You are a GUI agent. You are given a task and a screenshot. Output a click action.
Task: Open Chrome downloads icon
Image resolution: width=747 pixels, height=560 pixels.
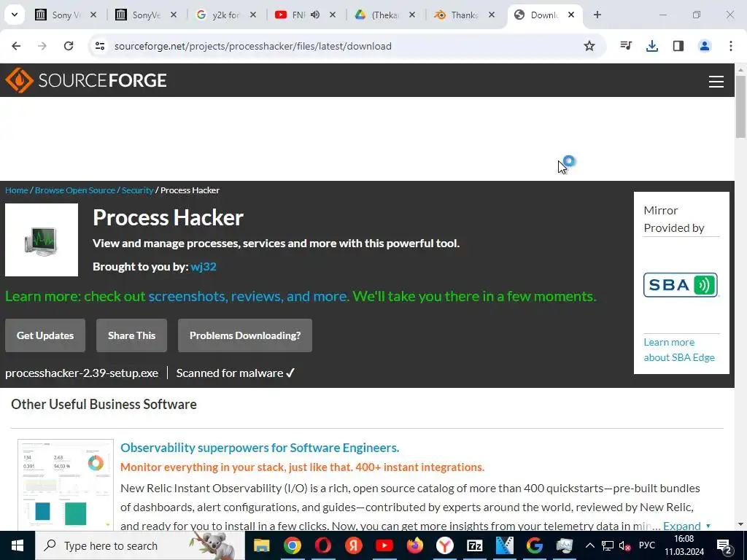[x=652, y=46]
